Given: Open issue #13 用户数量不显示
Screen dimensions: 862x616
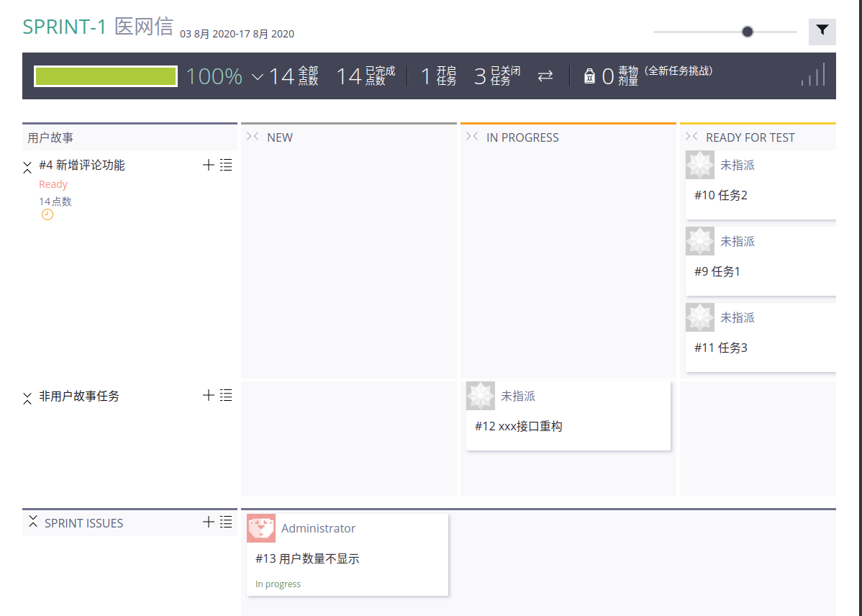Looking at the screenshot, I should point(307,559).
